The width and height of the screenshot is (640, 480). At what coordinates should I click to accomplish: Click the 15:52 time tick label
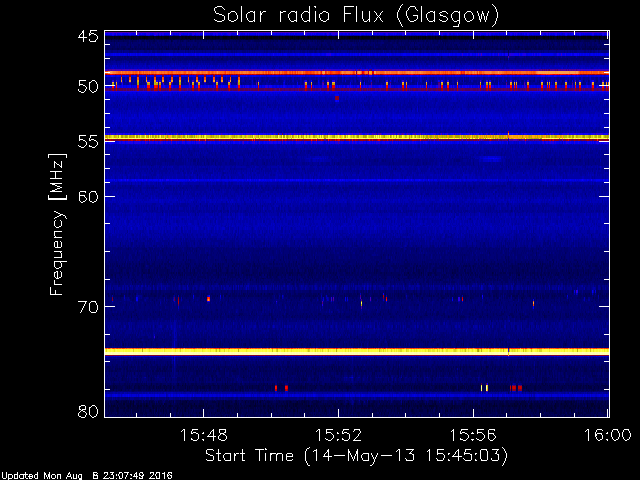(338, 435)
